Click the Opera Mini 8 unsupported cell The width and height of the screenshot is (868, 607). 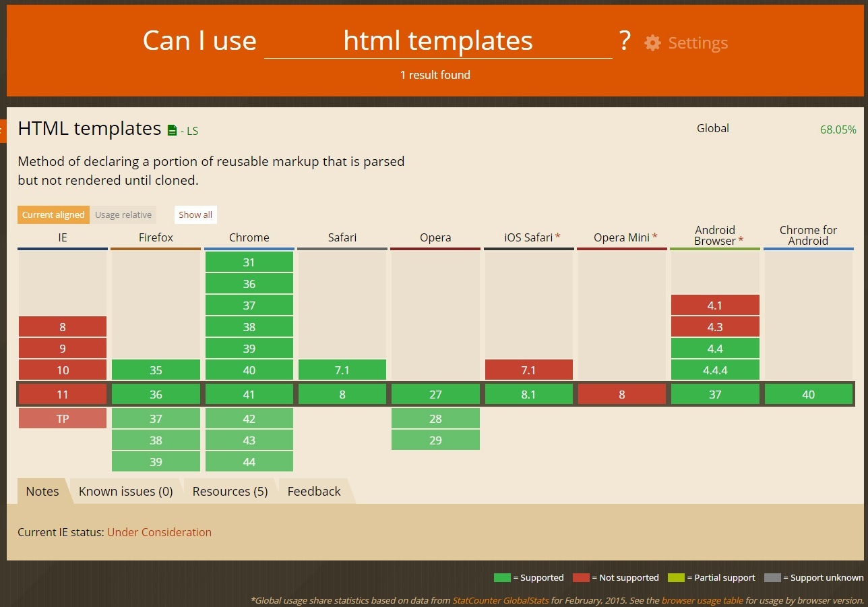pyautogui.click(x=622, y=395)
